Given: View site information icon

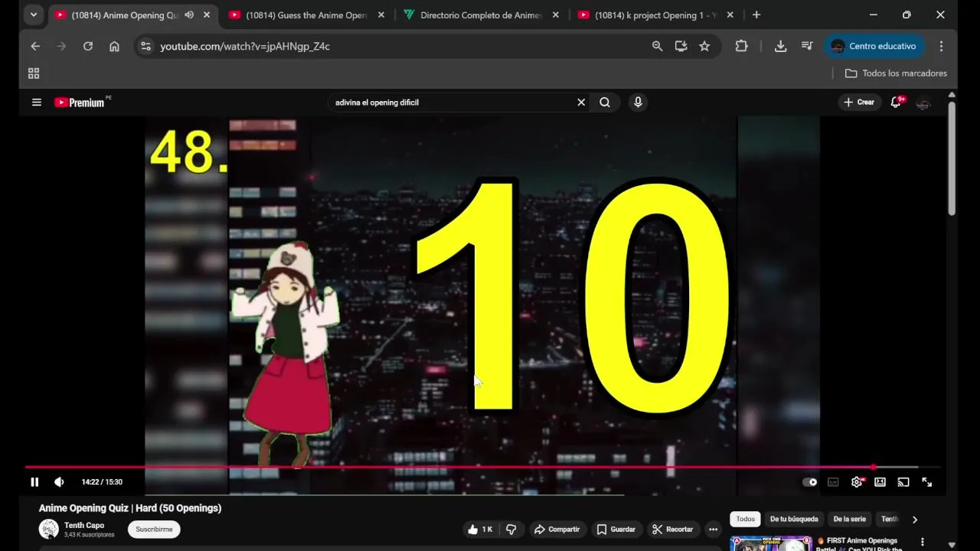Looking at the screenshot, I should 146,47.
